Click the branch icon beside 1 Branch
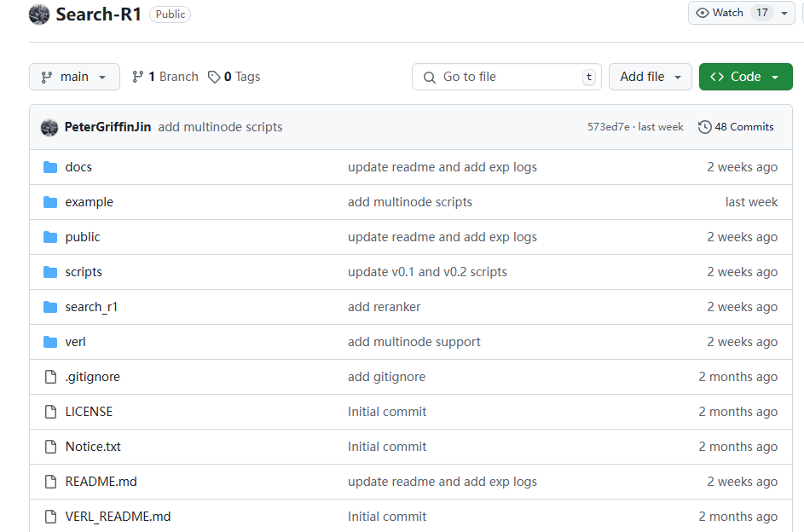 pyautogui.click(x=137, y=77)
